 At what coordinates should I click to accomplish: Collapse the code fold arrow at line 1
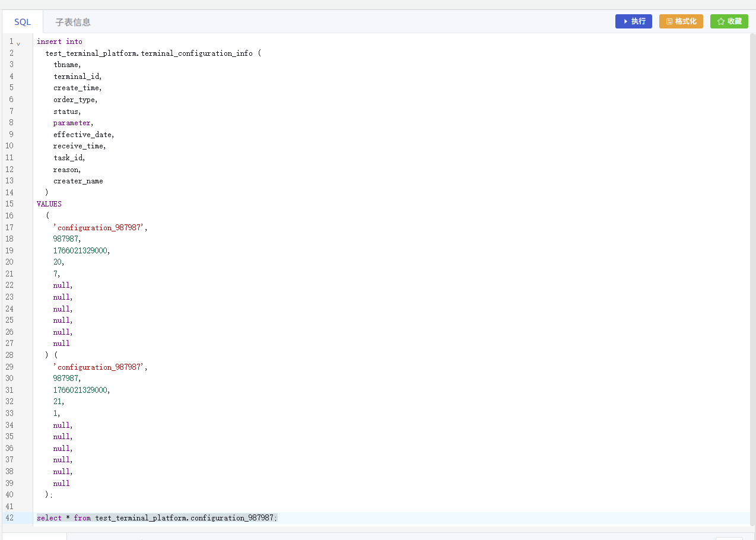pos(18,43)
